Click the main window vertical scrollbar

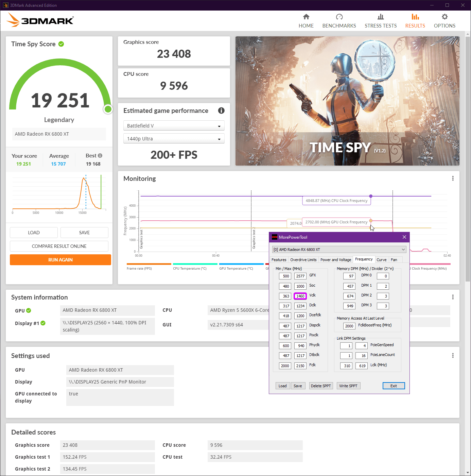(468, 159)
